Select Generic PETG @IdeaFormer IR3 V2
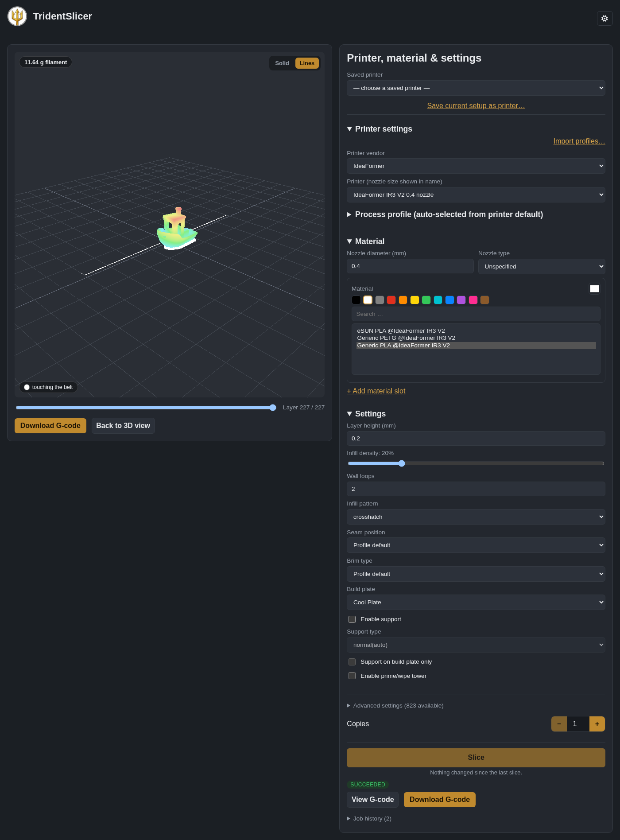Viewport: 620px width, 840px height. click(476, 338)
